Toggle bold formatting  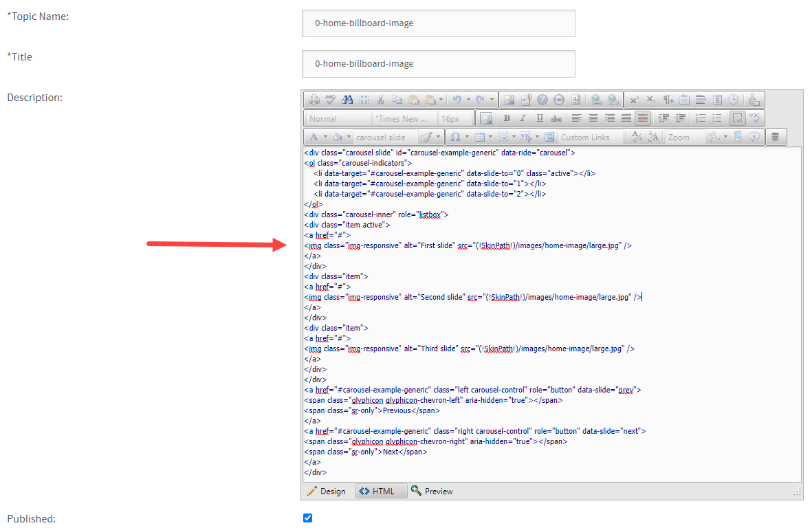507,118
